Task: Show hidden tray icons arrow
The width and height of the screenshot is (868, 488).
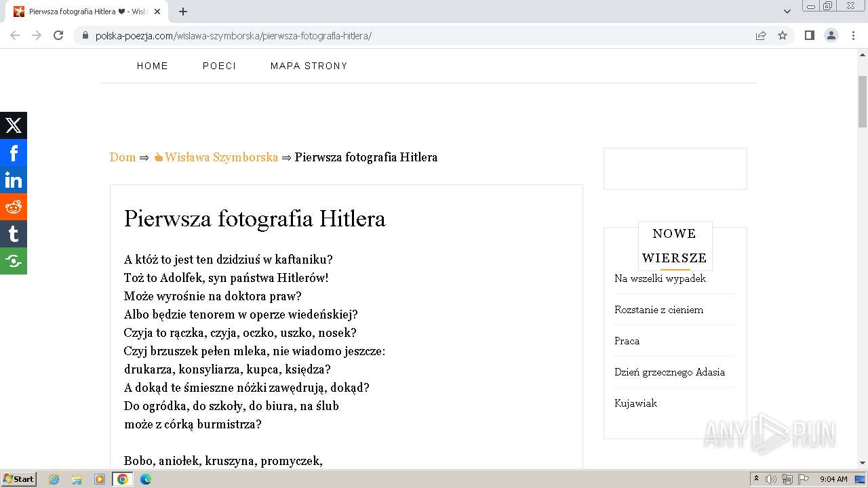Action: tap(757, 479)
